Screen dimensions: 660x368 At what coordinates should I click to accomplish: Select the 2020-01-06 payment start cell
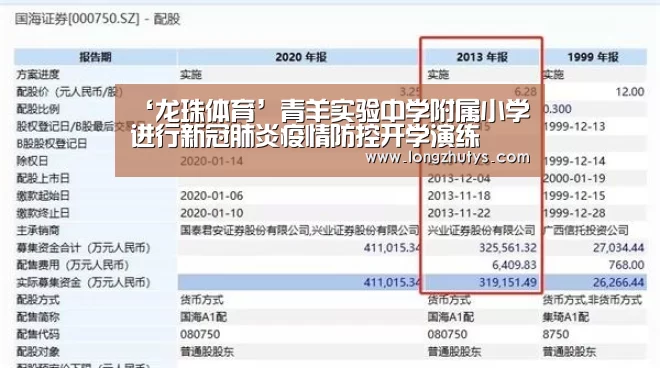212,196
